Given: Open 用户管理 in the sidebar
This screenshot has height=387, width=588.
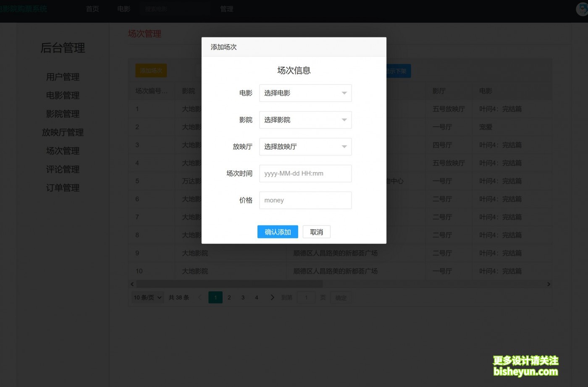Looking at the screenshot, I should click(x=63, y=77).
